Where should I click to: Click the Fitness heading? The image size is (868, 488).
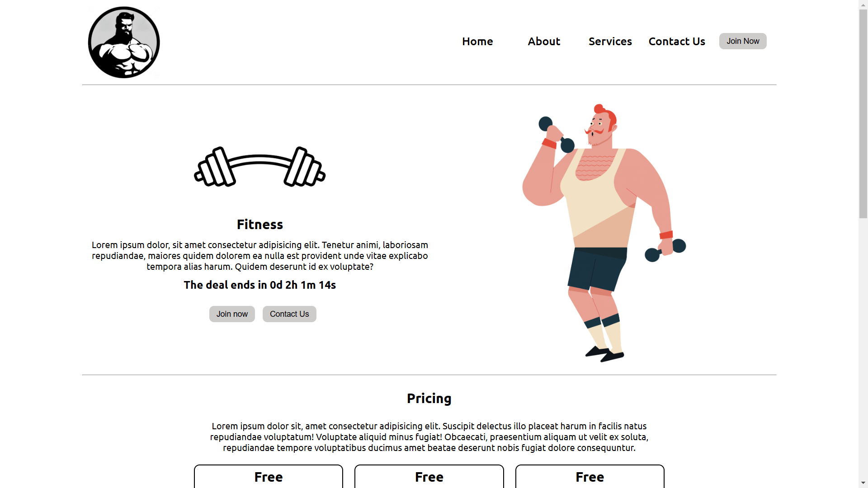pos(260,225)
